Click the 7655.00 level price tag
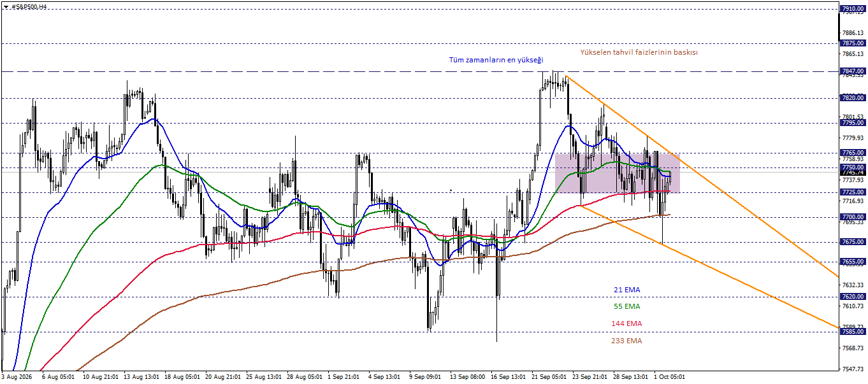Screen dimensions: 868x384 (x=853, y=261)
